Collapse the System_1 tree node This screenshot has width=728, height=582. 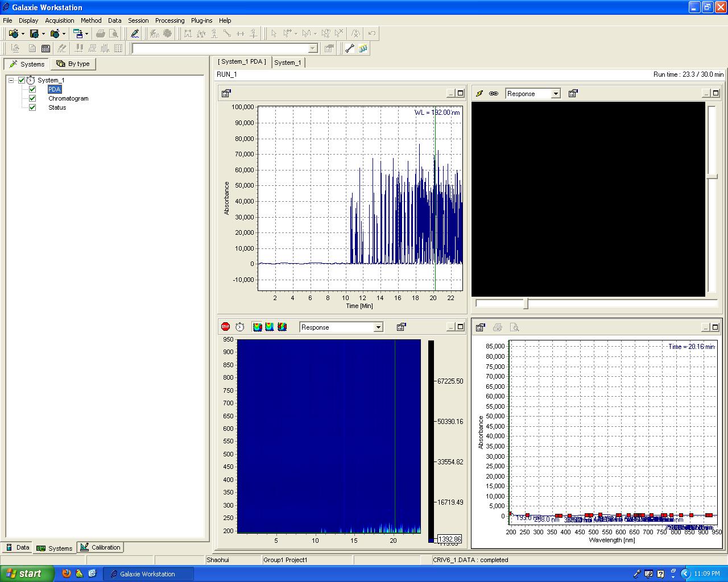point(11,80)
